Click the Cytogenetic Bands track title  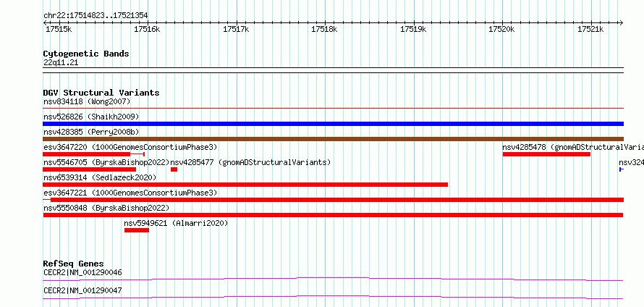(86, 54)
